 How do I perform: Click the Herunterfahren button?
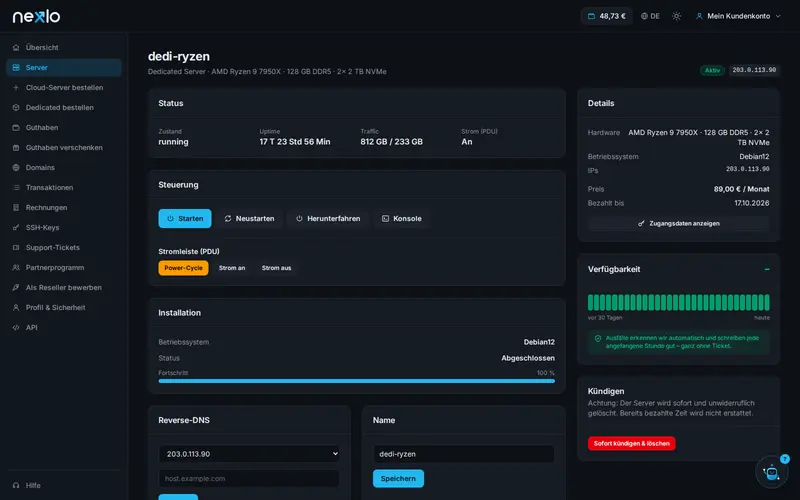tap(328, 218)
